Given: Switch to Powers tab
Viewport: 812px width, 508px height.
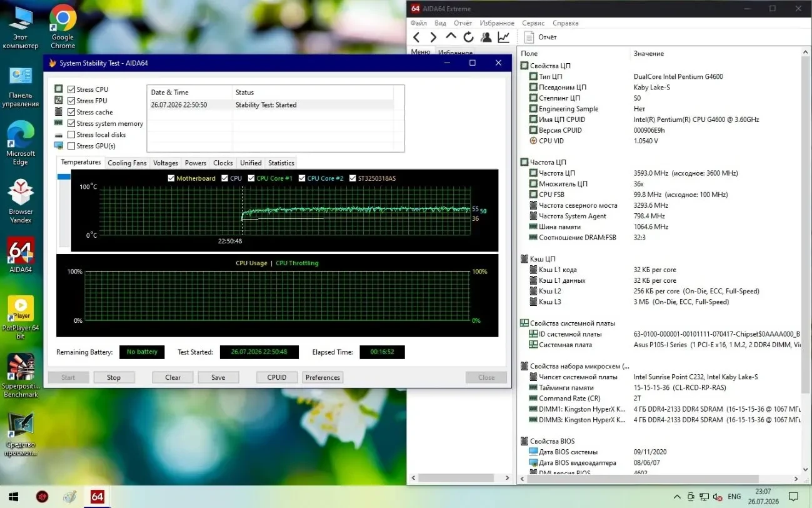Looking at the screenshot, I should click(196, 163).
